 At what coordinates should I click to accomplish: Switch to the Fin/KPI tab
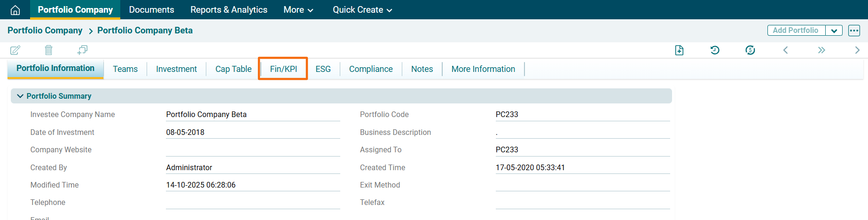click(283, 69)
